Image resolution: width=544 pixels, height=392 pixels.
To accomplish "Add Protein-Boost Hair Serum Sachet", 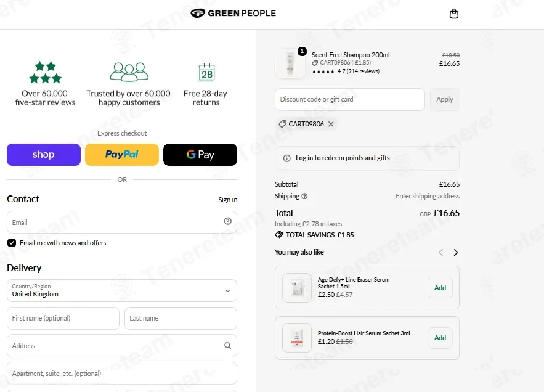I will (440, 338).
